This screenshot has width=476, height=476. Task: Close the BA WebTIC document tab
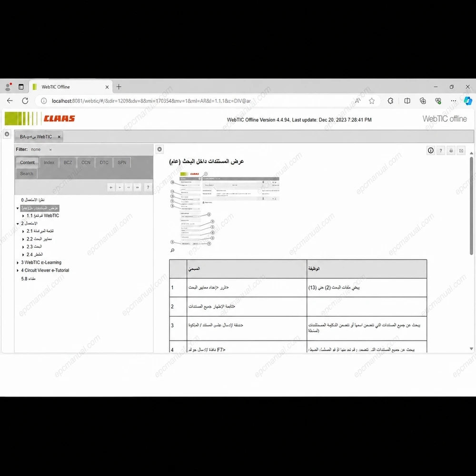pyautogui.click(x=59, y=137)
